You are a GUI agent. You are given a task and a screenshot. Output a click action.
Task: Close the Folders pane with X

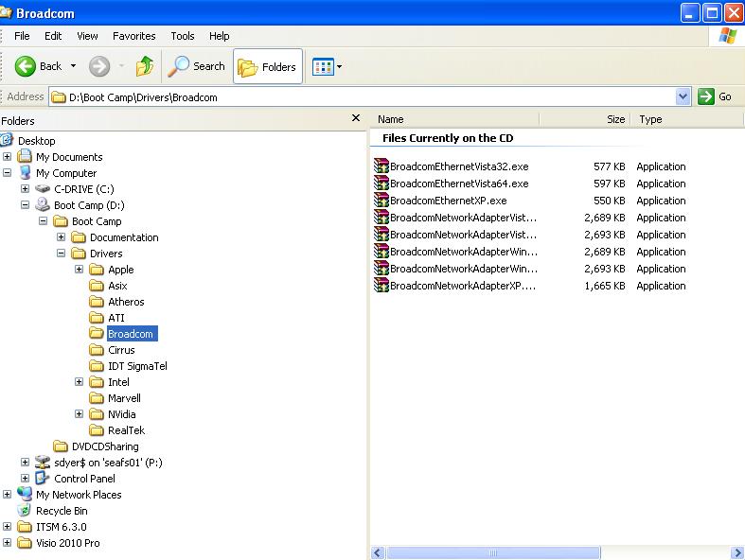click(x=355, y=118)
